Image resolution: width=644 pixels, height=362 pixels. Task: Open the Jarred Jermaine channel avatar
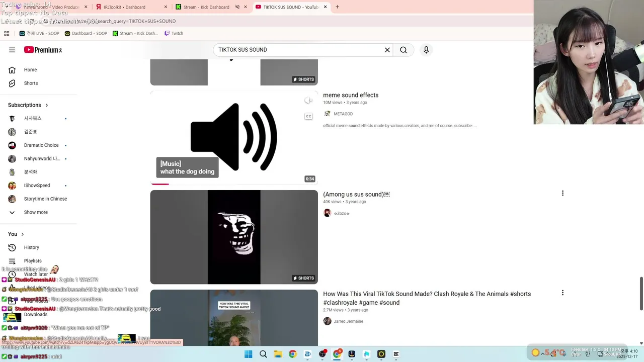point(327,321)
